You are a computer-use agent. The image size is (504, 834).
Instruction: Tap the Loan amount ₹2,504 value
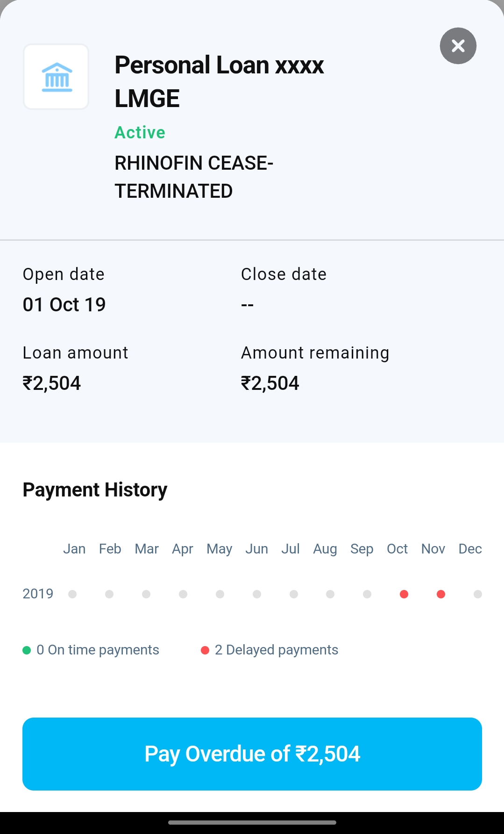pyautogui.click(x=52, y=383)
